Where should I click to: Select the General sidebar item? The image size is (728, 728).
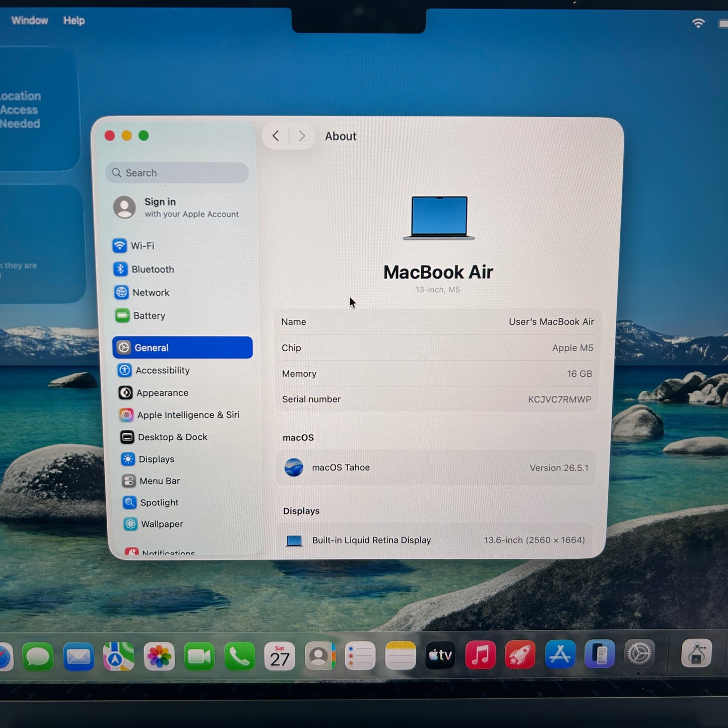click(x=182, y=348)
